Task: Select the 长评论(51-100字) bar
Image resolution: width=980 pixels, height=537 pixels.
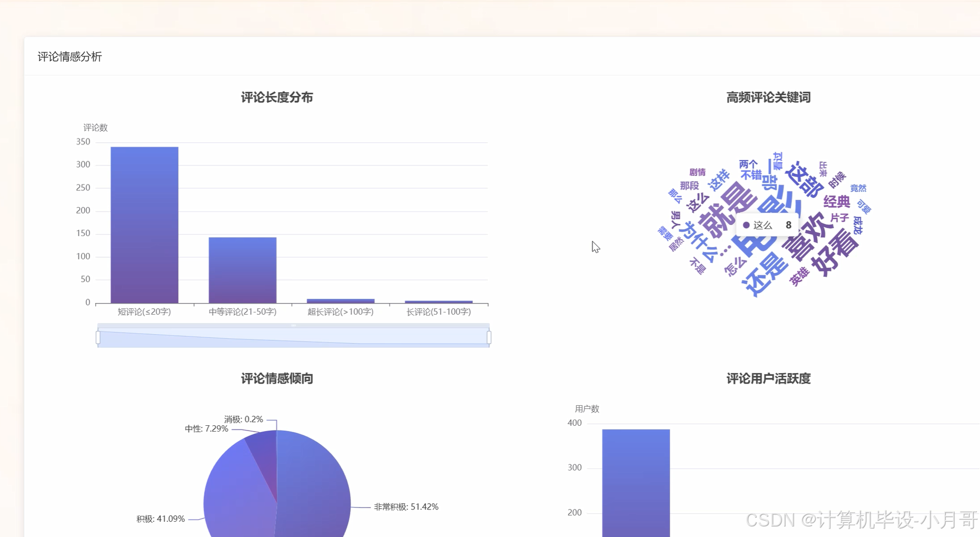Action: 438,301
